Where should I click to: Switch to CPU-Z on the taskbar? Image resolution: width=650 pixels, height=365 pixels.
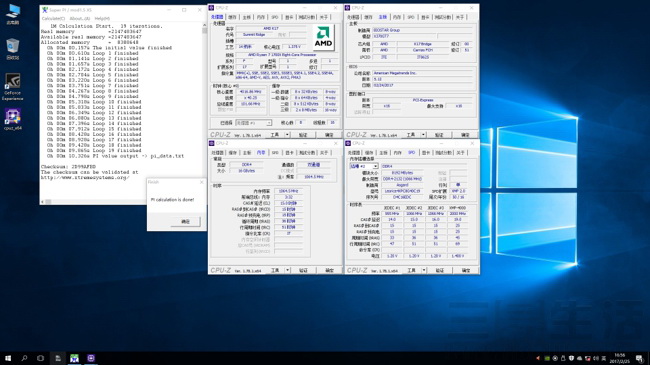coord(91,358)
